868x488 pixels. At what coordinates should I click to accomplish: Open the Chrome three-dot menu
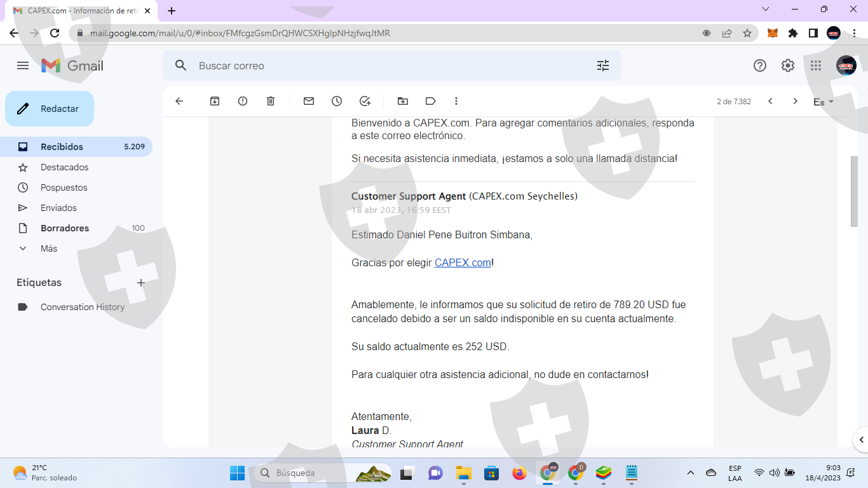(853, 33)
